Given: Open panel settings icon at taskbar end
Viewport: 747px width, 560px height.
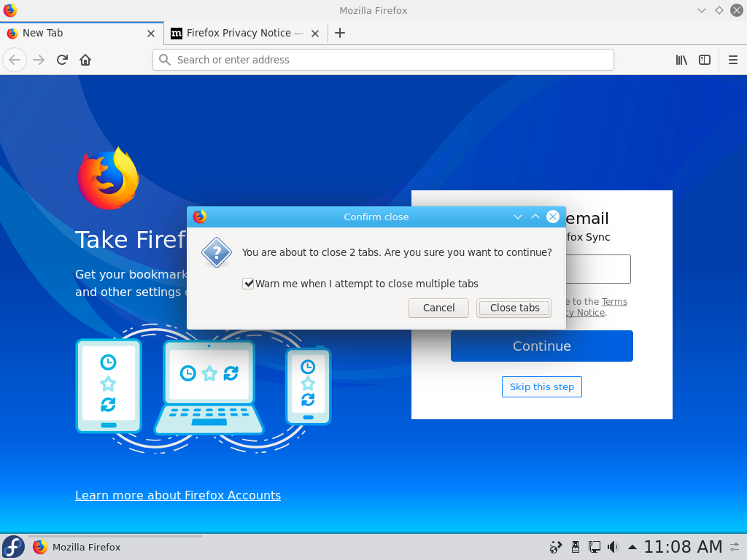Looking at the screenshot, I should (735, 547).
